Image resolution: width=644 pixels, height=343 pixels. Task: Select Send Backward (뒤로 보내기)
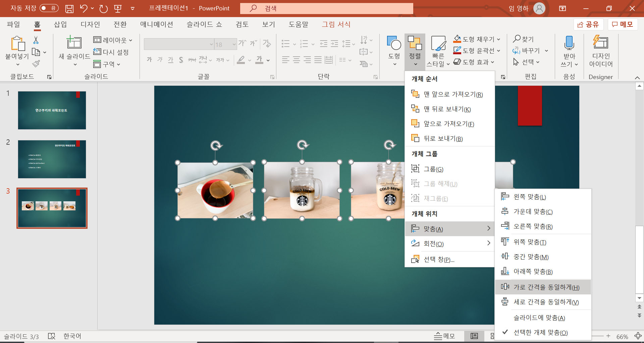click(449, 138)
